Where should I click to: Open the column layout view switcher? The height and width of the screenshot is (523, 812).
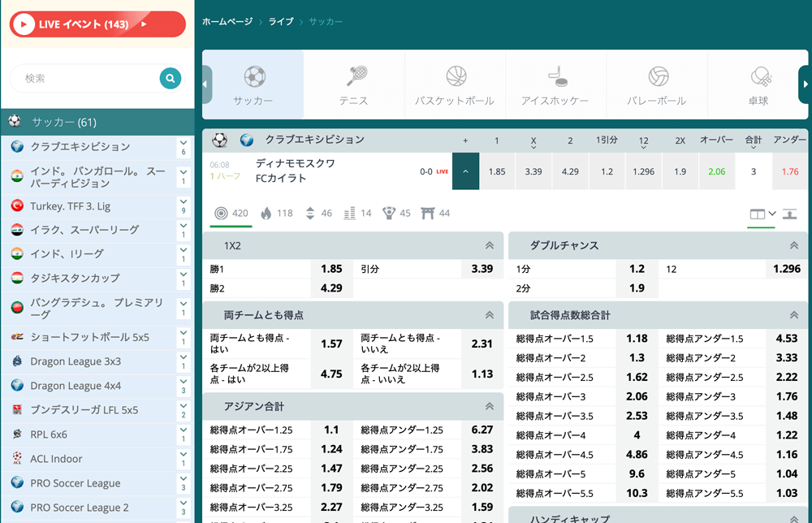[x=762, y=214]
